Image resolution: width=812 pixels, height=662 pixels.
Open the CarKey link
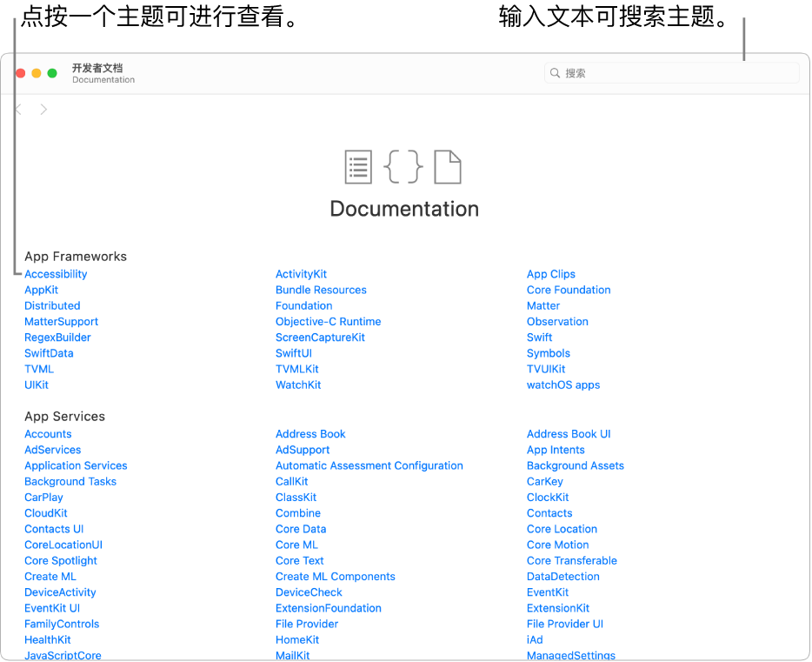click(x=545, y=482)
